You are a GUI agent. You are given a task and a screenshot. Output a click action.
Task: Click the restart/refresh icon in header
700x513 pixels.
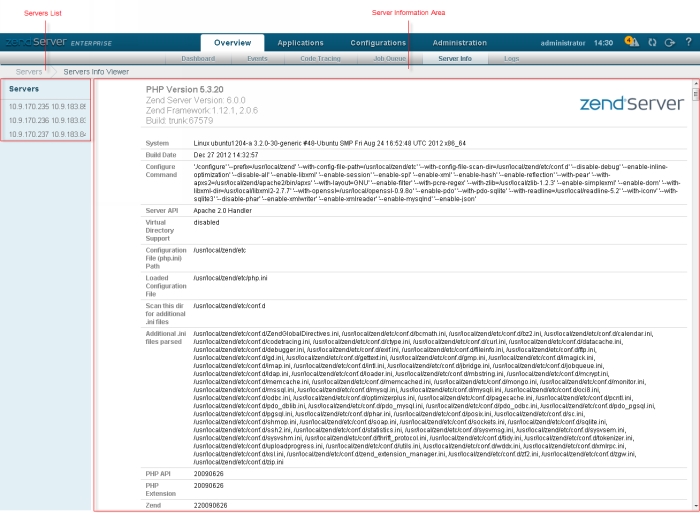coord(653,43)
